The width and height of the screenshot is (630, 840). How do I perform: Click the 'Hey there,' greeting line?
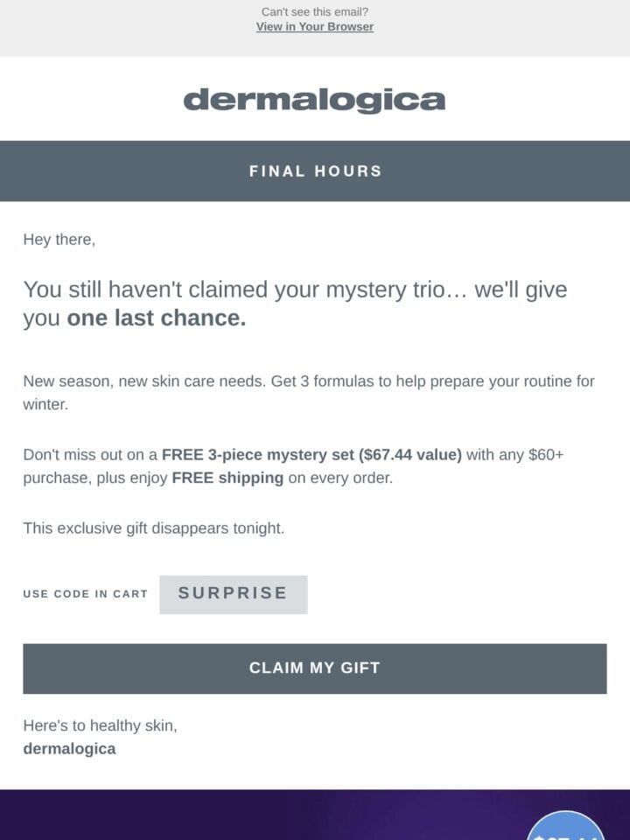pyautogui.click(x=59, y=240)
